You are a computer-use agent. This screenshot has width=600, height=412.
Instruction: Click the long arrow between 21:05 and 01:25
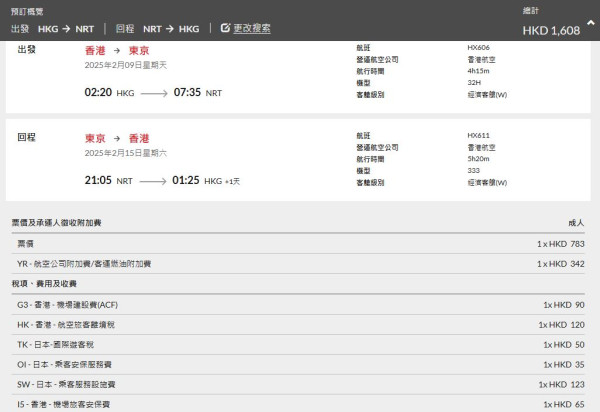pyautogui.click(x=153, y=181)
